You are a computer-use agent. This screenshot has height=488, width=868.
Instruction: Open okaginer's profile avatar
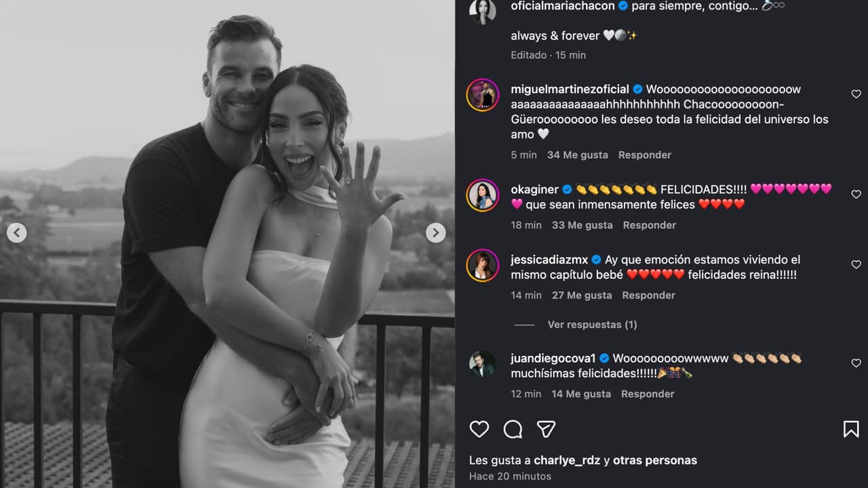[x=483, y=195]
